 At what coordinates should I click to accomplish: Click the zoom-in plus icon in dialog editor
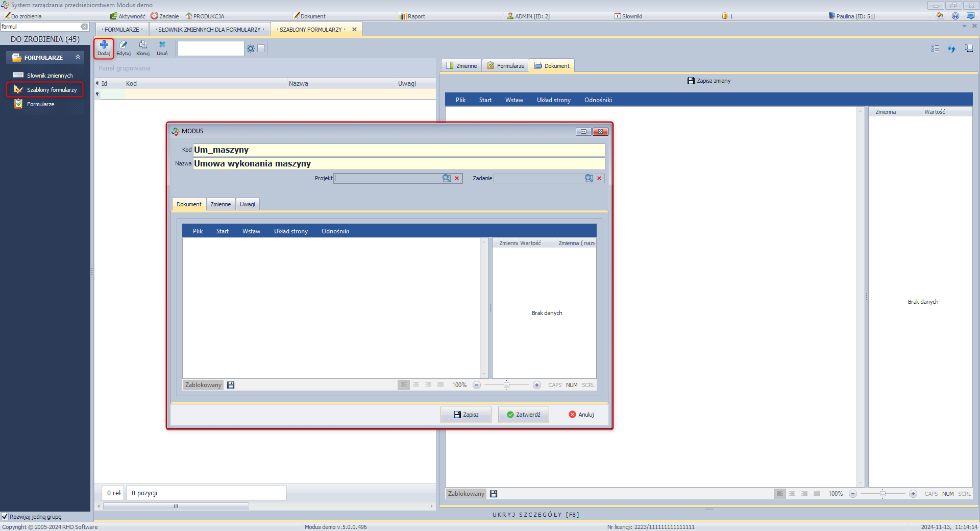coord(537,385)
